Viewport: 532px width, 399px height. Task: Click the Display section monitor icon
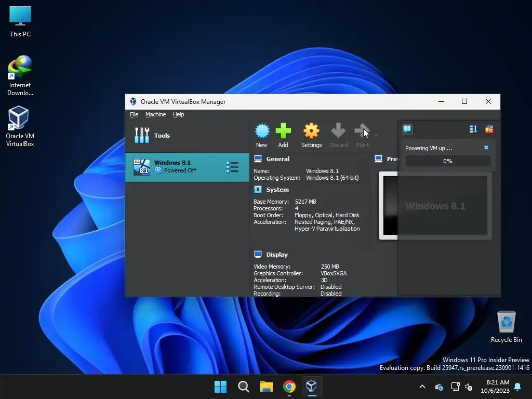click(258, 254)
